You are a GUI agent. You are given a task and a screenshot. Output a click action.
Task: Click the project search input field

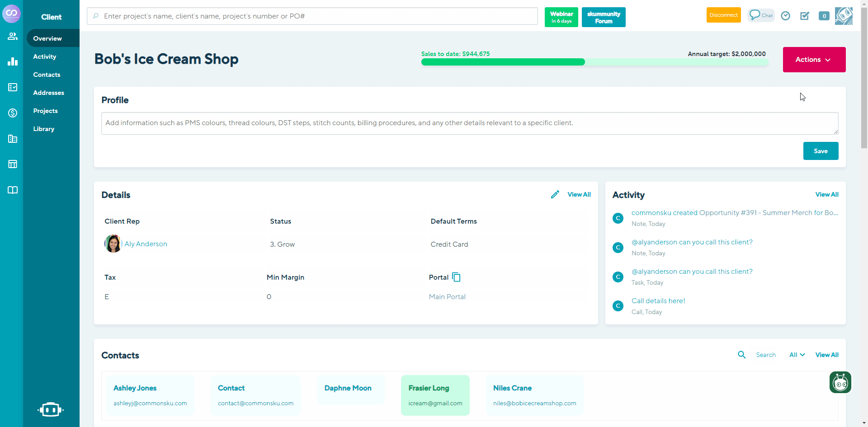click(312, 16)
